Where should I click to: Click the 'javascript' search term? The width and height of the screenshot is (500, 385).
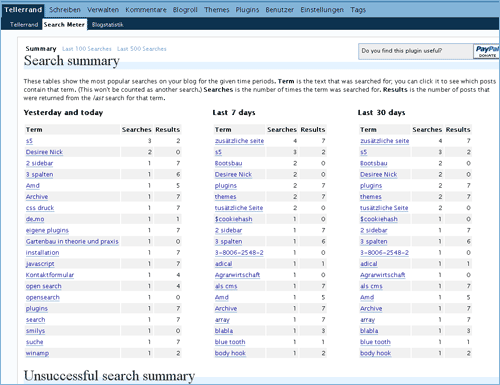coord(40,264)
